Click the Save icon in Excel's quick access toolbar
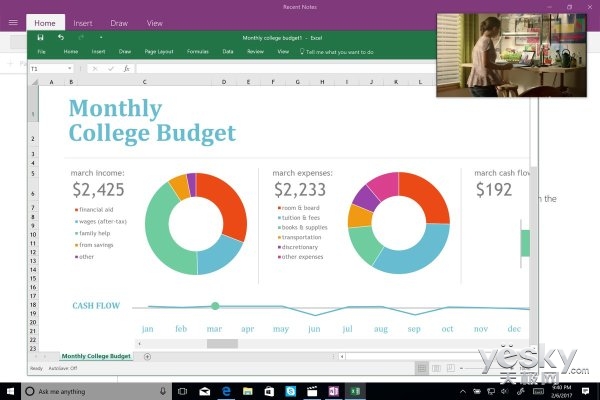The width and height of the screenshot is (600, 400). coord(40,37)
